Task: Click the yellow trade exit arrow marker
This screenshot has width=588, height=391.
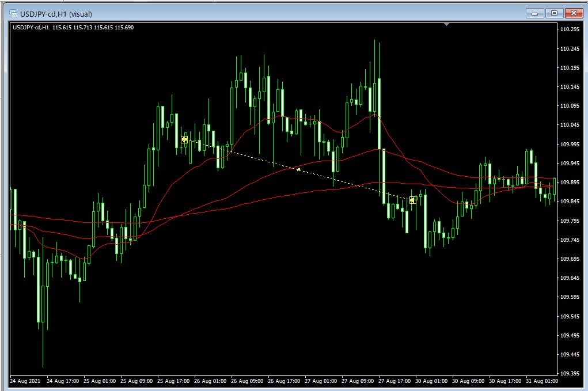Action: 412,200
